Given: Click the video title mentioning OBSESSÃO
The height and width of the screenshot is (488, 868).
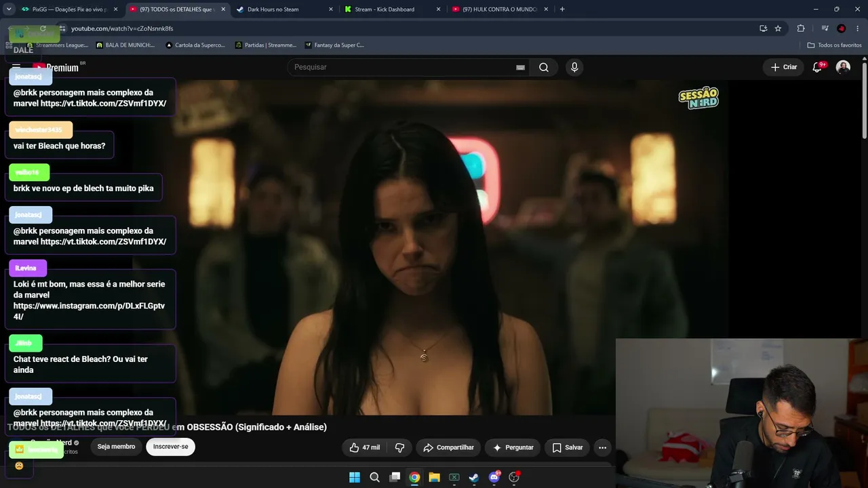Looking at the screenshot, I should 167,427.
